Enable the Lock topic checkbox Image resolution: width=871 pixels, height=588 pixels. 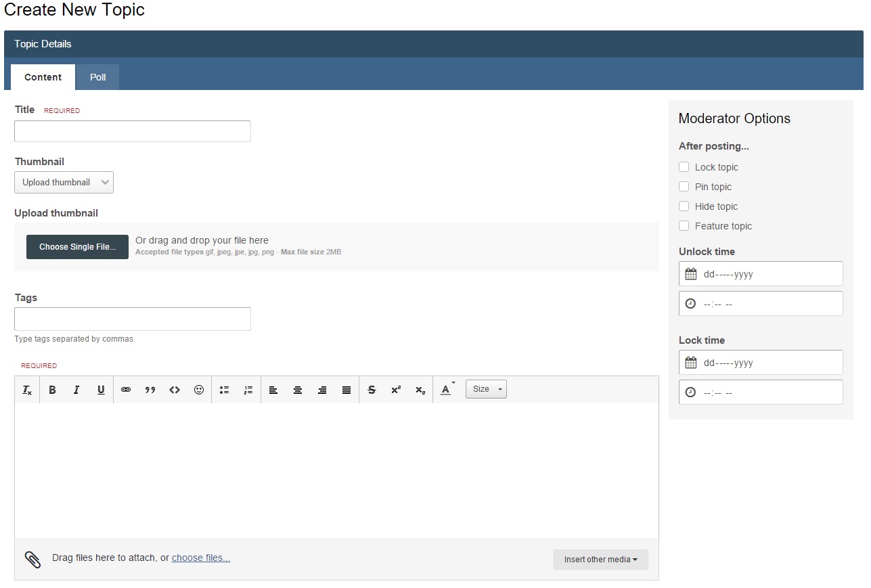[684, 167]
